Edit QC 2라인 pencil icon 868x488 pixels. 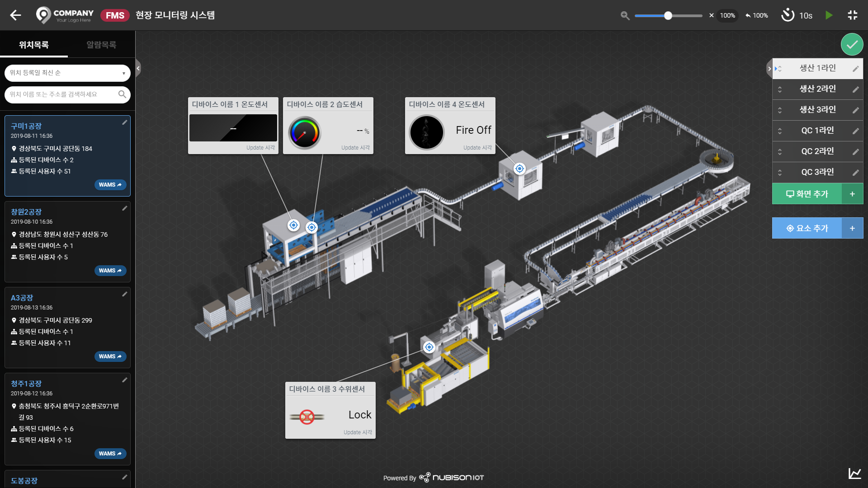[x=856, y=152]
